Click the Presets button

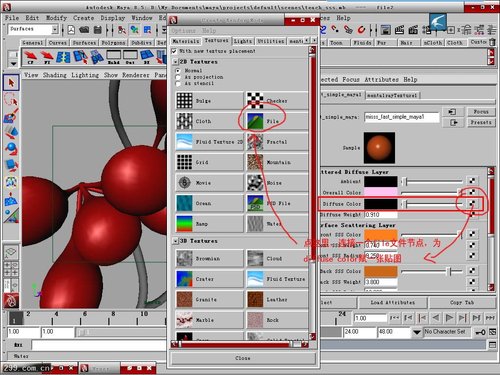pyautogui.click(x=481, y=122)
